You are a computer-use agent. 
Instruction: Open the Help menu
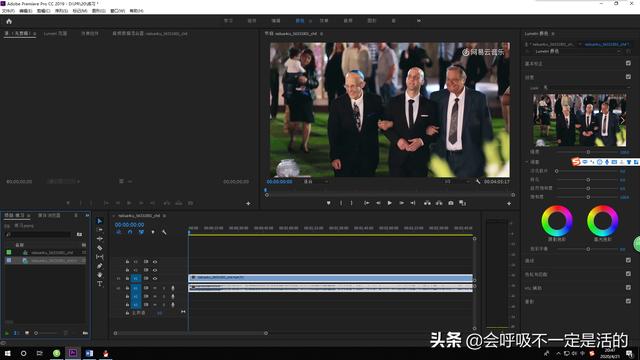point(136,11)
